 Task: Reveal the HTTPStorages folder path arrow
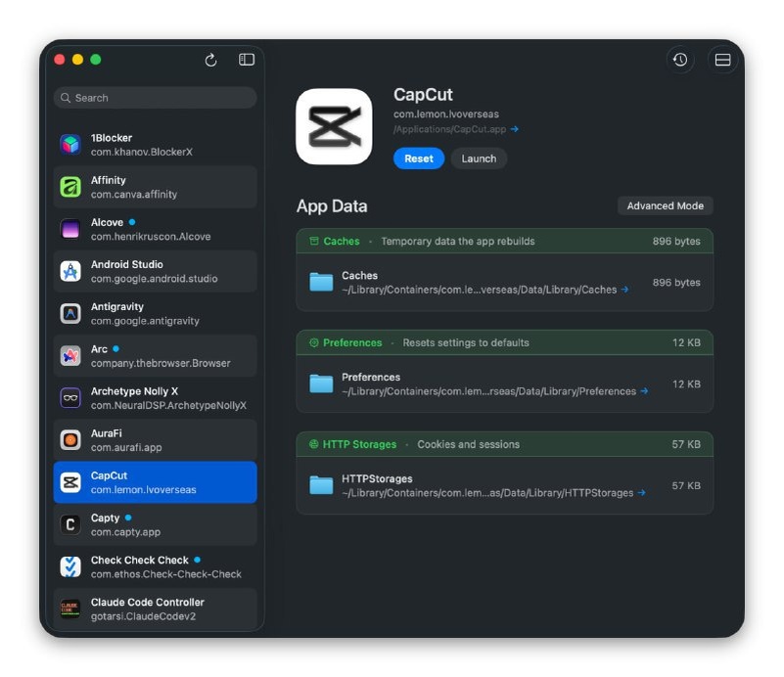tap(641, 493)
